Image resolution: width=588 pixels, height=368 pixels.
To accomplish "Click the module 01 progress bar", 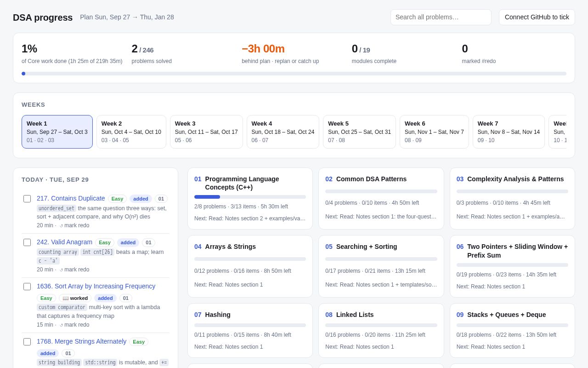I will pyautogui.click(x=250, y=197).
